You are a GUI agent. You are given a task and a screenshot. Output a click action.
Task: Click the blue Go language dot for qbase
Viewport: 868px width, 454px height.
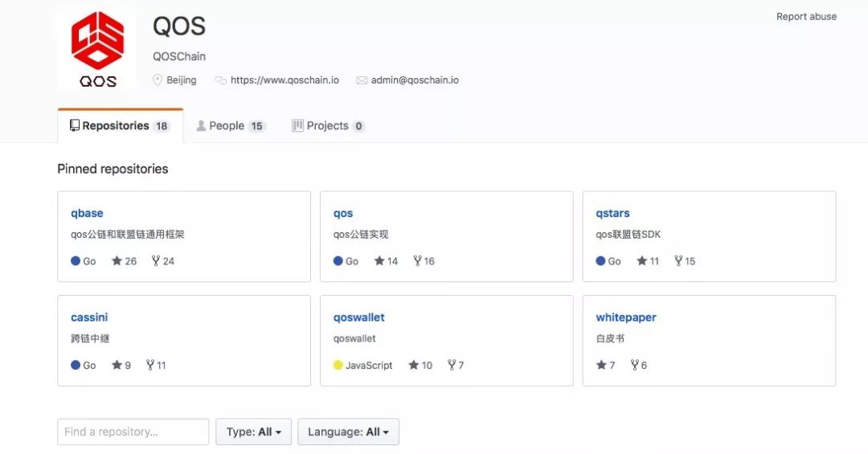point(76,261)
